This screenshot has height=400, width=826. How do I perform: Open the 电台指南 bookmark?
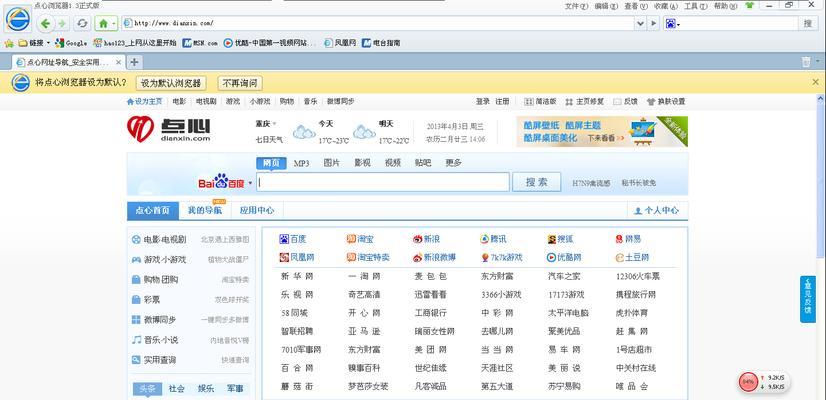point(381,43)
